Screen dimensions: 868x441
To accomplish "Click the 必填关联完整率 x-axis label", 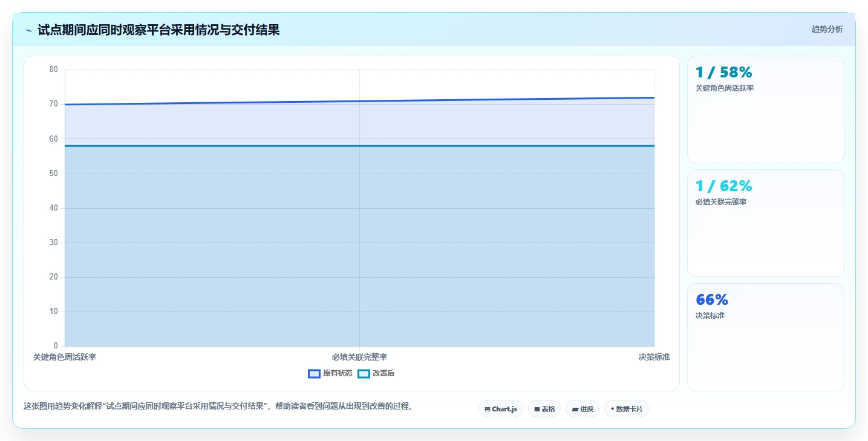I will (x=359, y=357).
